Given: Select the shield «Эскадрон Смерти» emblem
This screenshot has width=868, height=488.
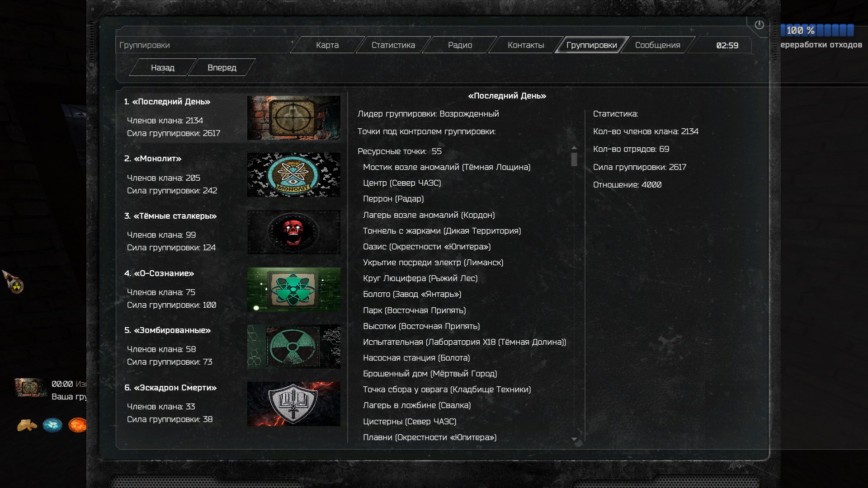Looking at the screenshot, I should click(294, 404).
